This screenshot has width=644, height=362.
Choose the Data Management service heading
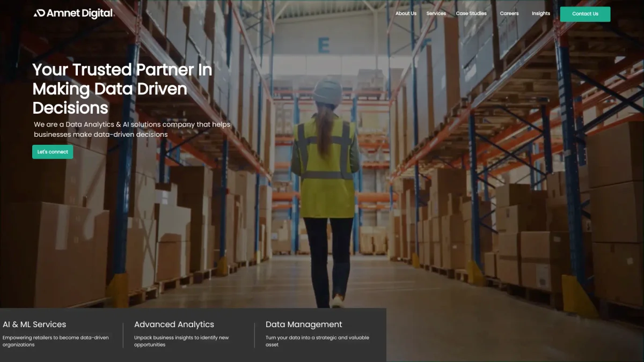point(304,324)
